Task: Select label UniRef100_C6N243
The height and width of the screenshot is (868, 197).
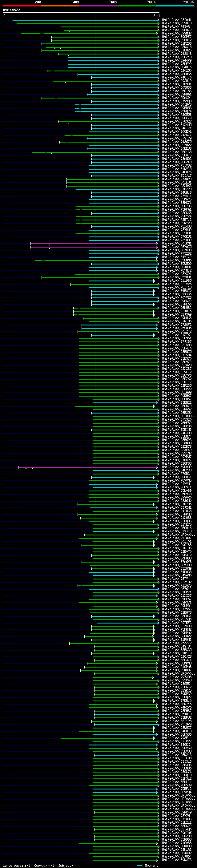Action: click(x=177, y=755)
